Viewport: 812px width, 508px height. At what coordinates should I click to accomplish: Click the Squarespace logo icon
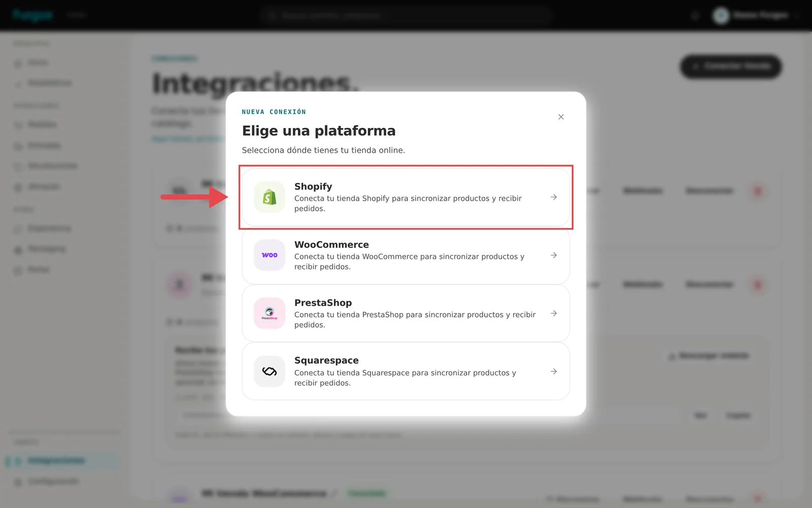pyautogui.click(x=269, y=371)
